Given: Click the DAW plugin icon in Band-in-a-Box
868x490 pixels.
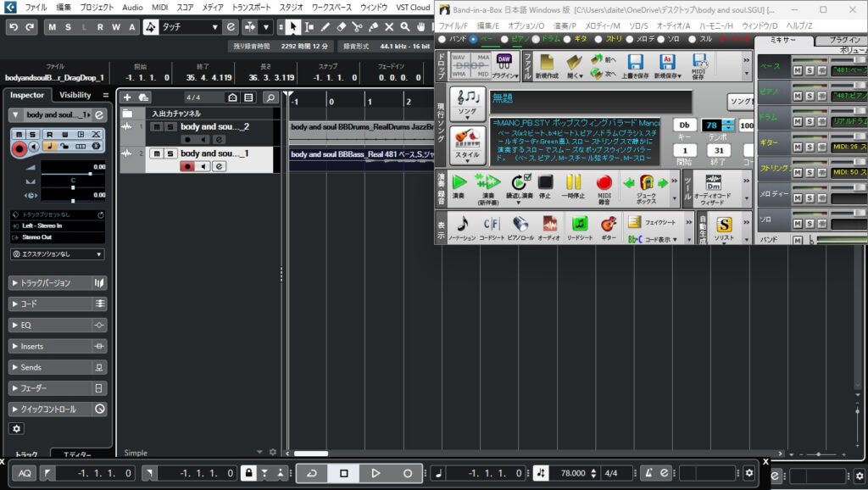Looking at the screenshot, I should (504, 66).
